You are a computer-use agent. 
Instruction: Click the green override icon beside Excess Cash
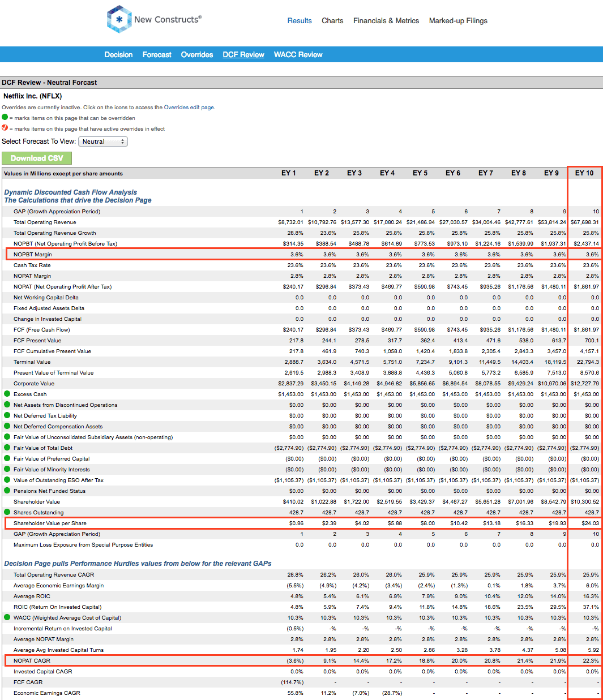click(x=7, y=394)
